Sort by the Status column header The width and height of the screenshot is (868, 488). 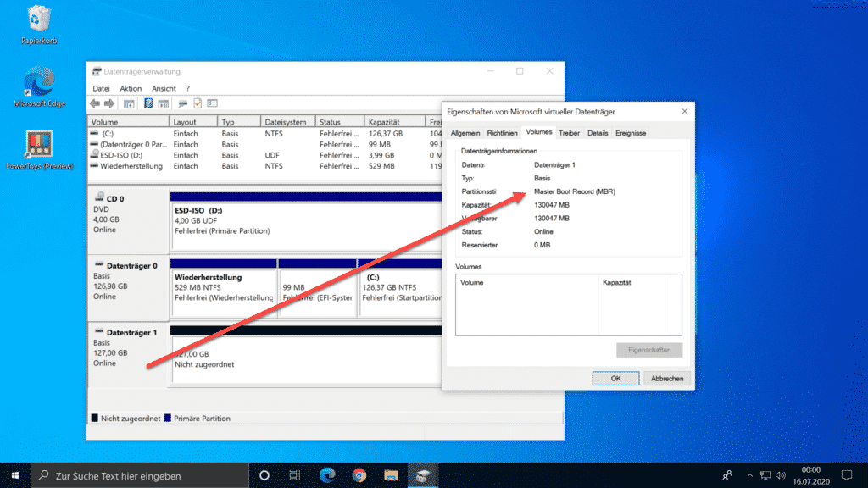click(340, 122)
